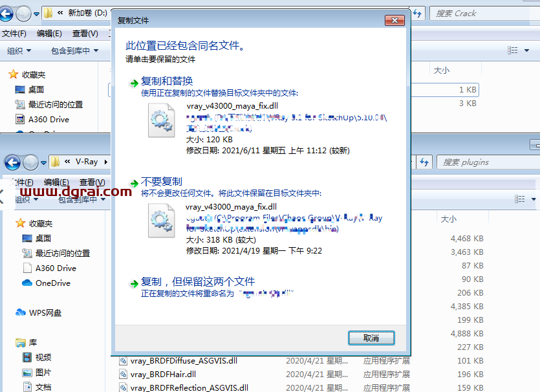The width and height of the screenshot is (540, 392).
Task: Select the vray_BRDFHair.dll file
Action: coord(163,374)
